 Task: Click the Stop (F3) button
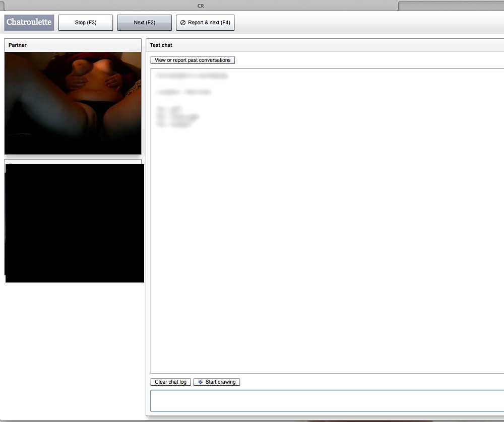click(x=85, y=23)
